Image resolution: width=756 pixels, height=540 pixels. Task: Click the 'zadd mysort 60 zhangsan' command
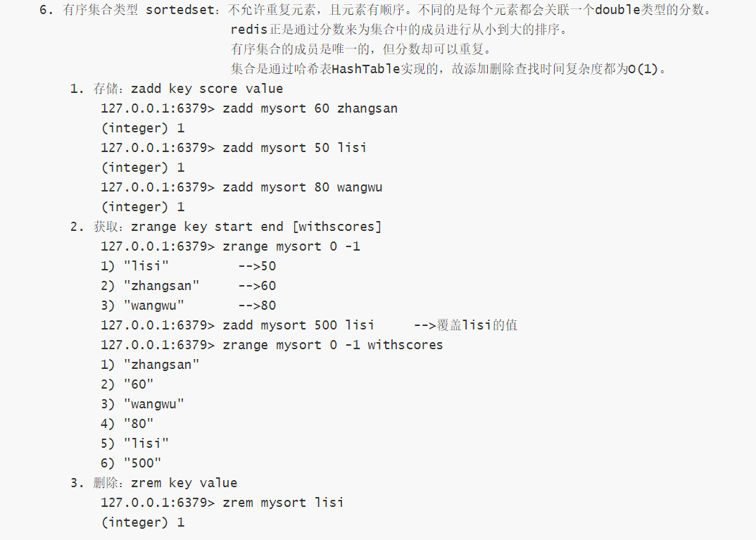click(310, 108)
